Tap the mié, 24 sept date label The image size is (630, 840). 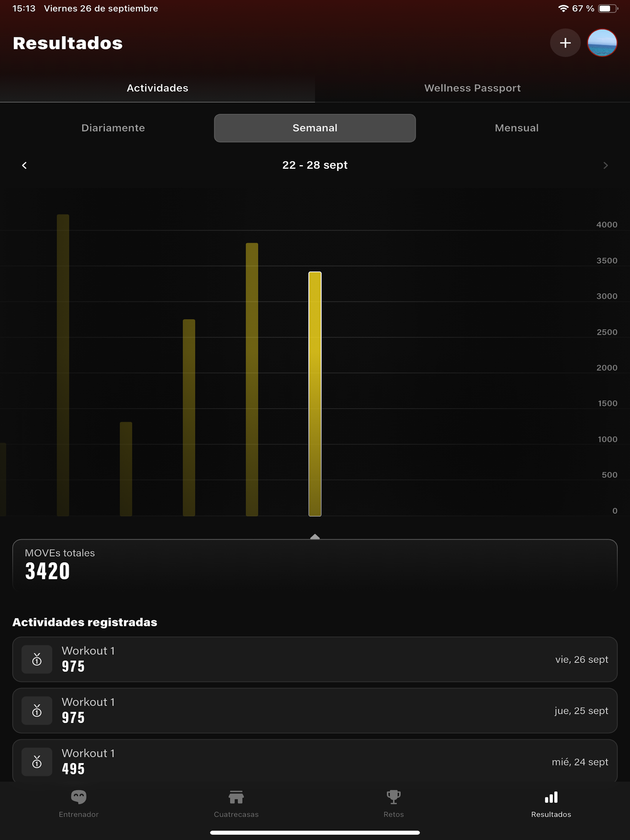tap(580, 762)
